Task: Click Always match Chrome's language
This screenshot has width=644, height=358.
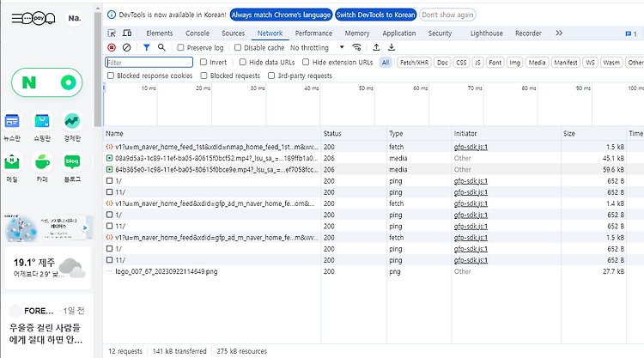Action: point(281,15)
